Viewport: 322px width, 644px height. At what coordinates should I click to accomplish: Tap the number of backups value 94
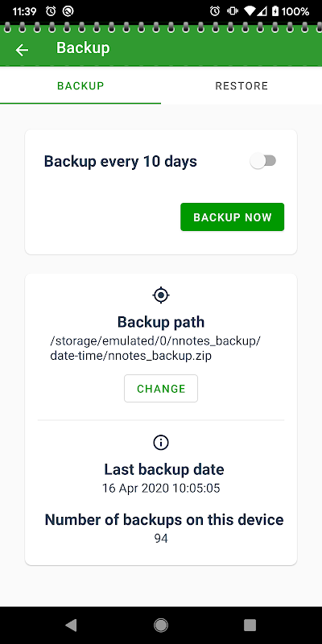click(x=161, y=539)
